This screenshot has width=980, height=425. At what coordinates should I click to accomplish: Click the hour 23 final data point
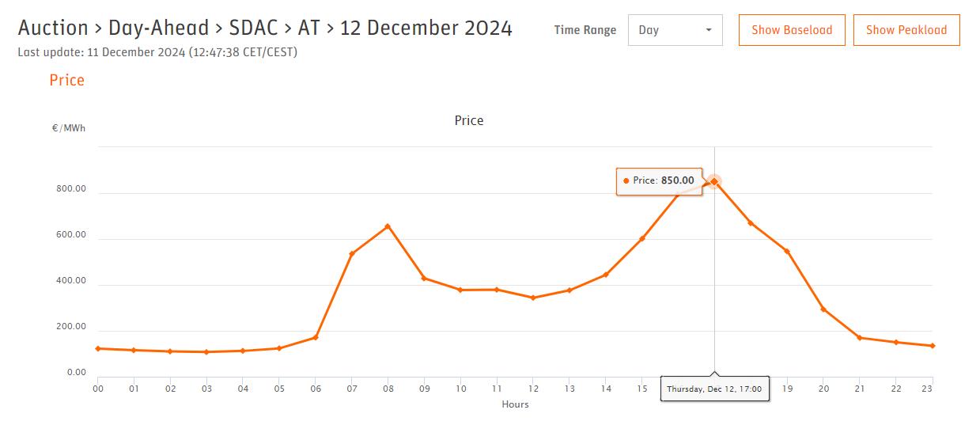(x=933, y=346)
